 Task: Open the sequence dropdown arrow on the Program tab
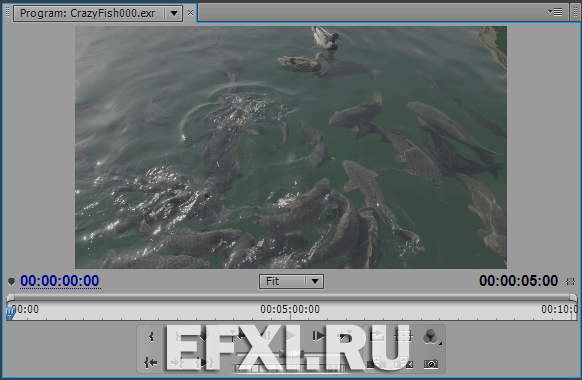[x=174, y=14]
